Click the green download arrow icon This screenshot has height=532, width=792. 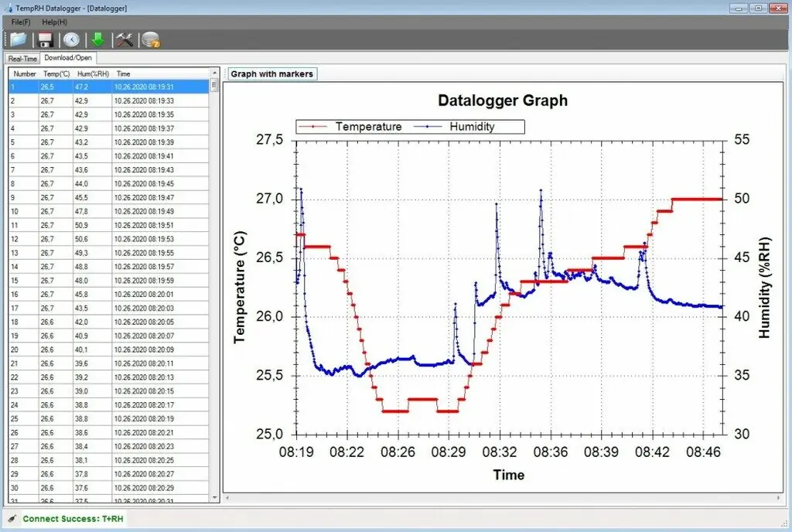point(98,39)
